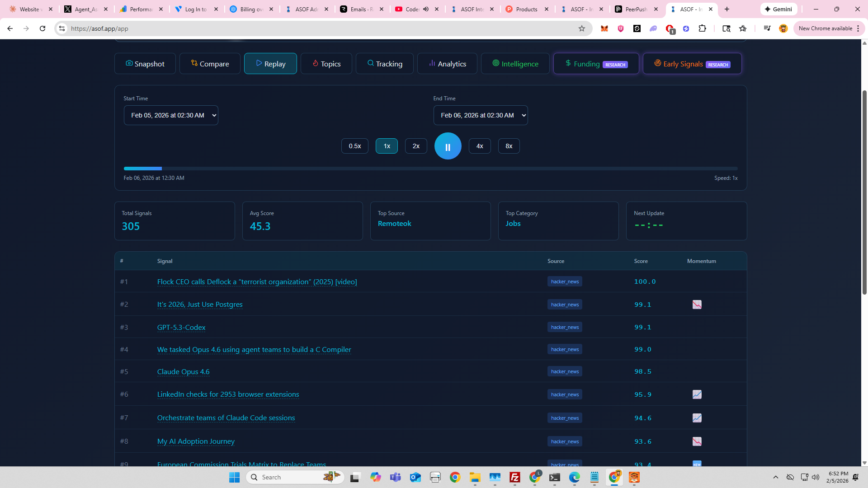Click upward momentum icon for LinkedIn signal
The image size is (868, 488).
697,394
